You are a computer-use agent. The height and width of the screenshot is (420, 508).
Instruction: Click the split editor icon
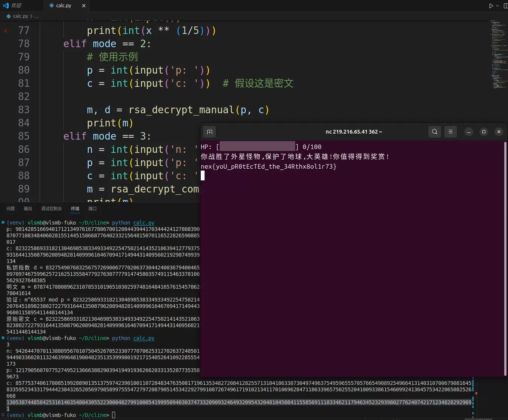505,6
